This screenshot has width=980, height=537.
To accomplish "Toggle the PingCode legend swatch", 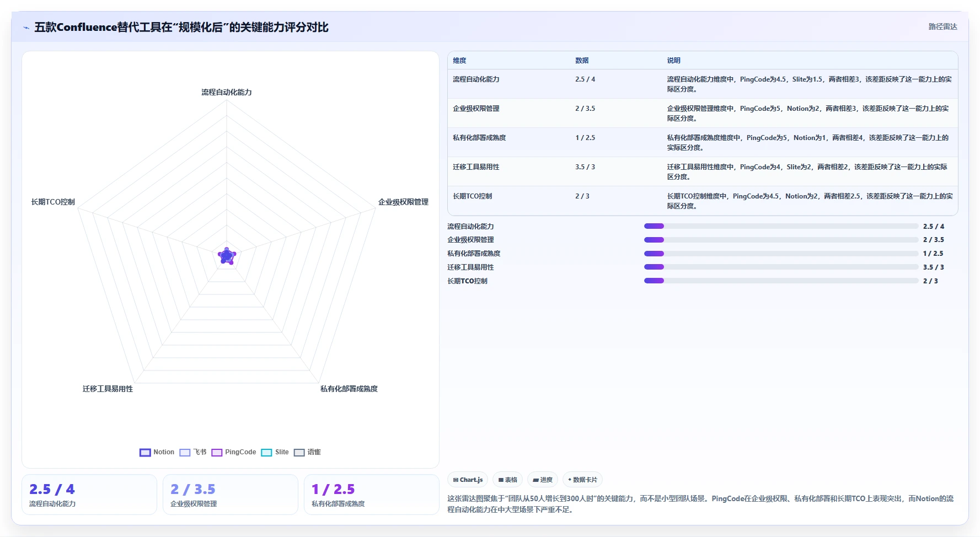I will pos(217,453).
